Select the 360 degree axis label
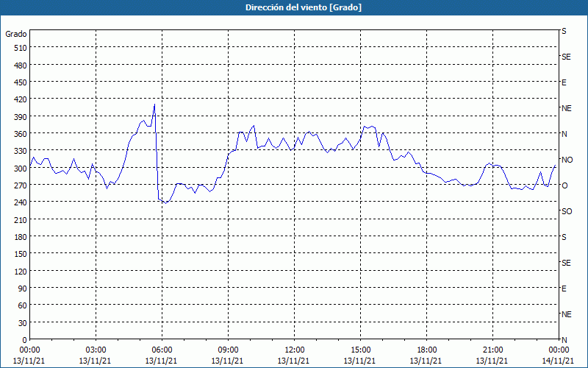This screenshot has width=588, height=368. tap(21, 134)
